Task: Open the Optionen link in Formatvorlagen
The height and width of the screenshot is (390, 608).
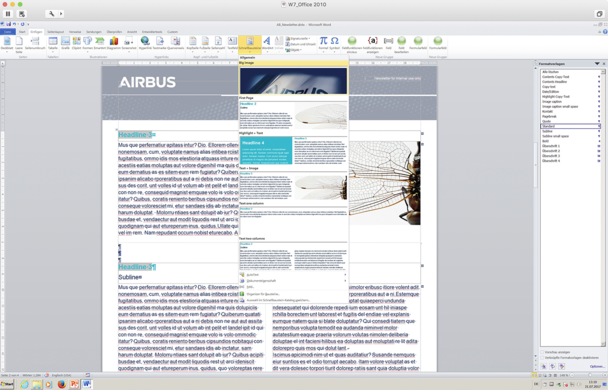Action: 597,366
